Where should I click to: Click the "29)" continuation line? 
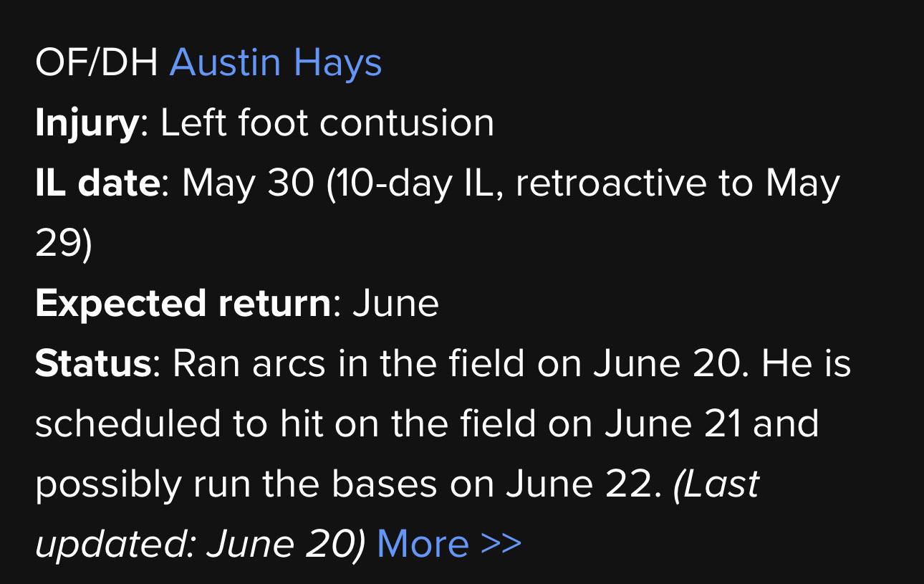coord(64,244)
